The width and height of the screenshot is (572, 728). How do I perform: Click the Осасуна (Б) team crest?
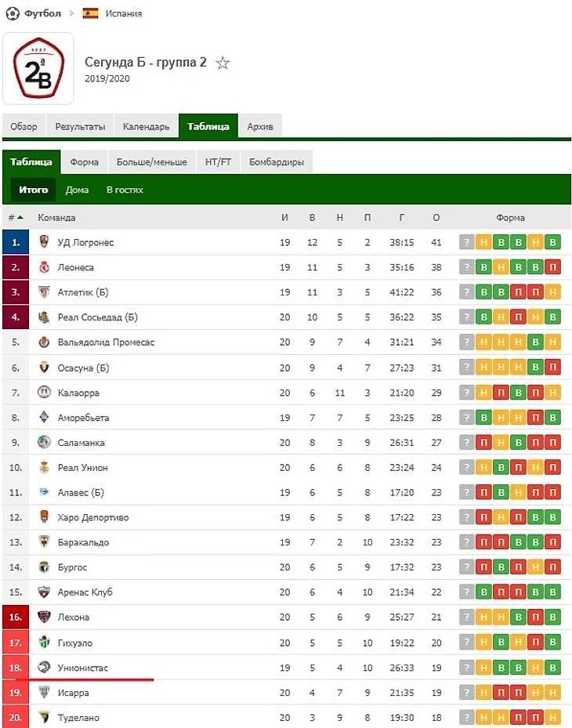pos(44,368)
